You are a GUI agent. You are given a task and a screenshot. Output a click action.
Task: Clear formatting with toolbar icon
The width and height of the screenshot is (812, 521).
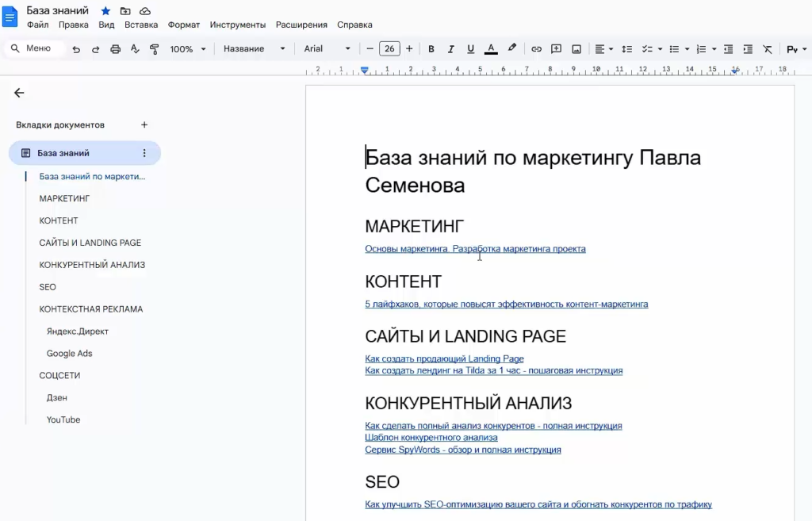pyautogui.click(x=768, y=49)
